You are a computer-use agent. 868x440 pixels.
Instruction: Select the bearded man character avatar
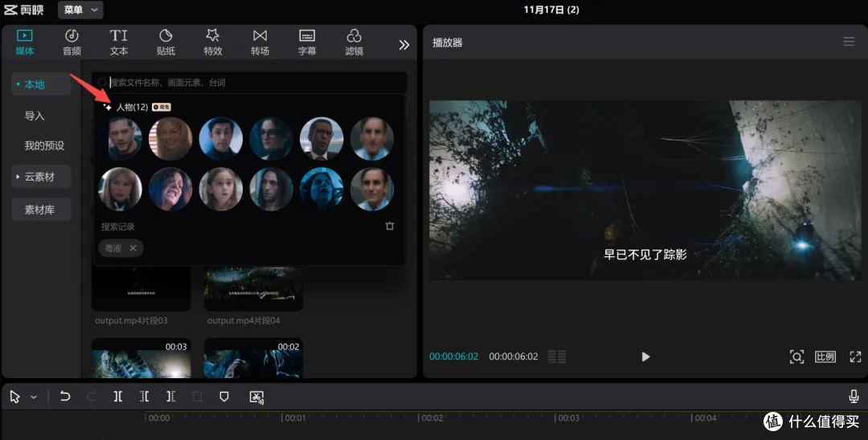point(120,139)
